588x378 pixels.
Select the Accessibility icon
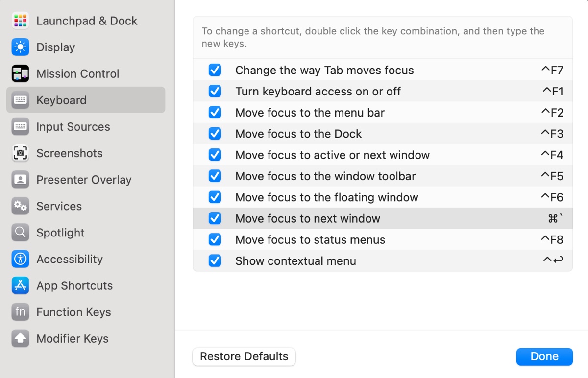(21, 259)
